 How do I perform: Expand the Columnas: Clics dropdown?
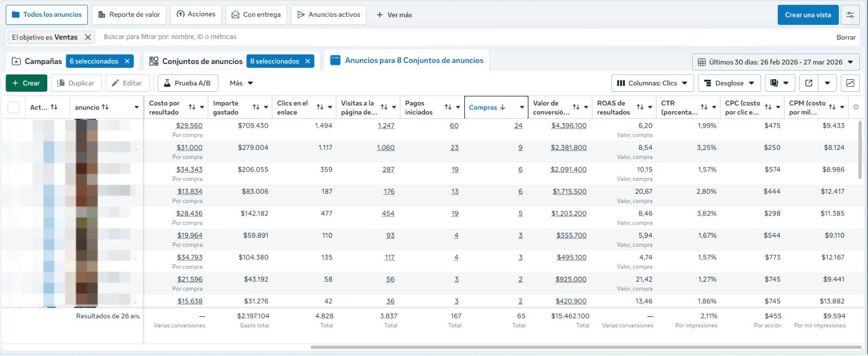click(652, 83)
